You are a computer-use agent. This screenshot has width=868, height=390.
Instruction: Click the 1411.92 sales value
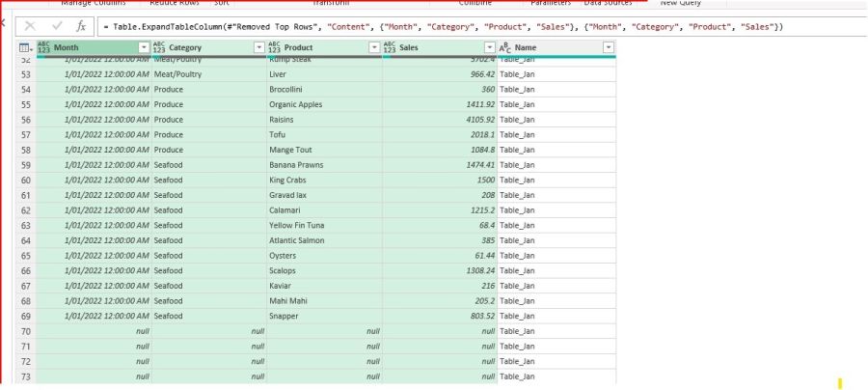pyautogui.click(x=480, y=104)
